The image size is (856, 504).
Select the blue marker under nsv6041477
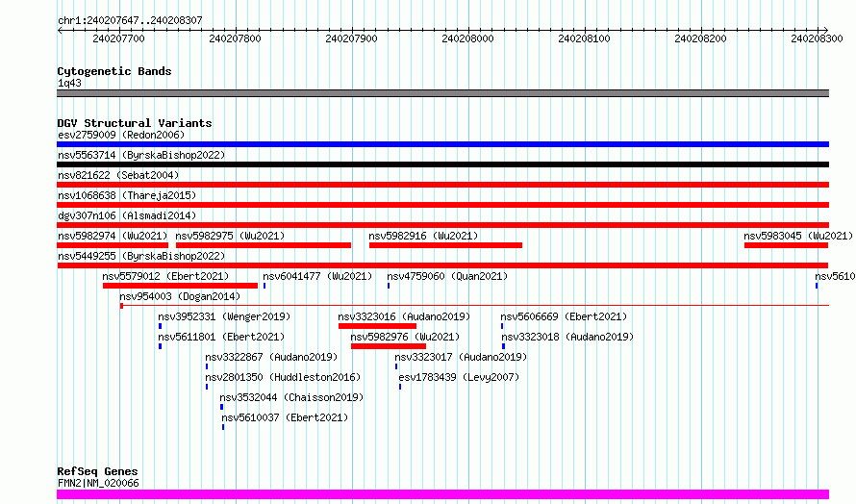click(x=264, y=286)
